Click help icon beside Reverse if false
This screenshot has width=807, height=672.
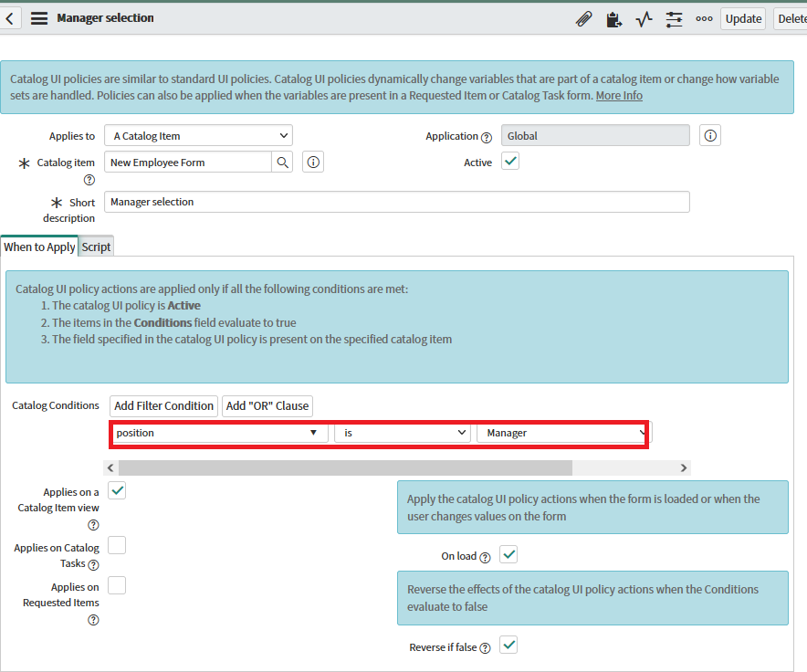coord(485,648)
